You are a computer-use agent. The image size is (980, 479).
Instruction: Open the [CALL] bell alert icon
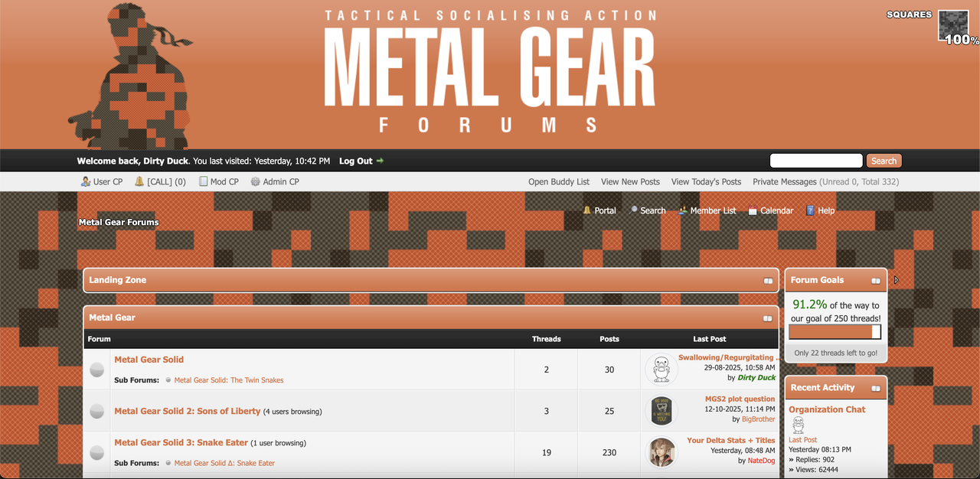click(x=139, y=181)
